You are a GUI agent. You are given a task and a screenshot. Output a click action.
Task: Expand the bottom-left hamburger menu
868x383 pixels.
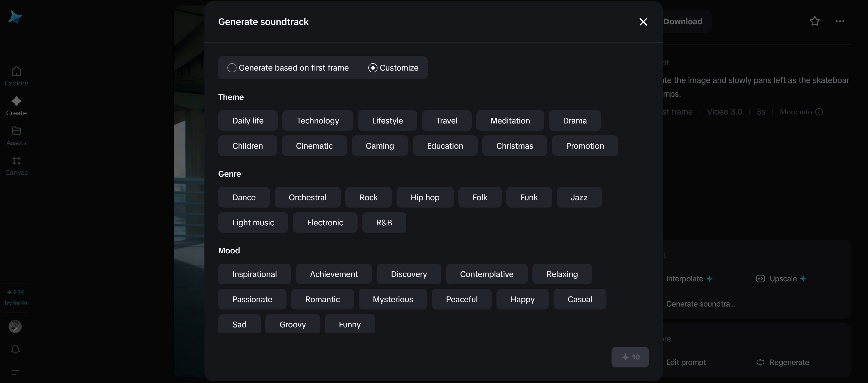coord(15,372)
